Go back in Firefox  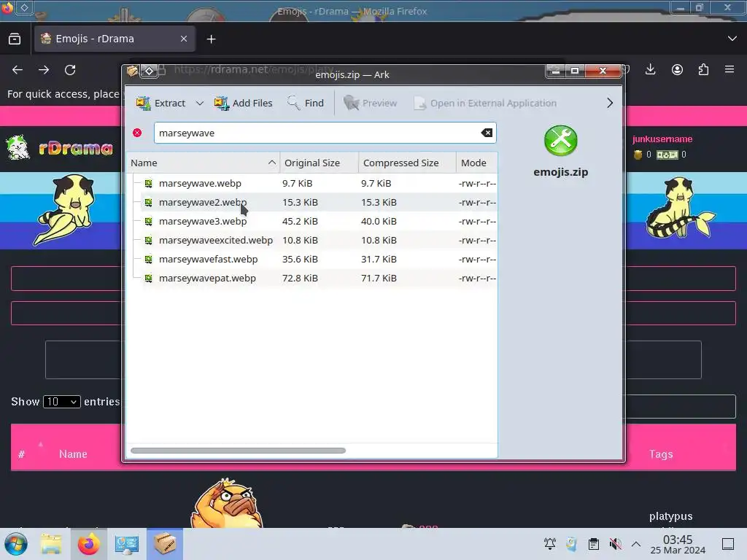[x=18, y=70]
